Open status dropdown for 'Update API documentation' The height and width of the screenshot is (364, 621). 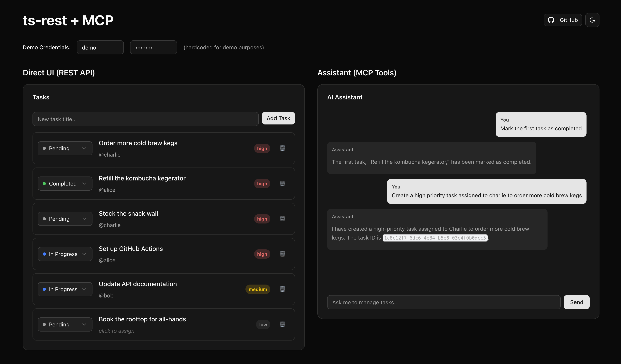click(65, 289)
